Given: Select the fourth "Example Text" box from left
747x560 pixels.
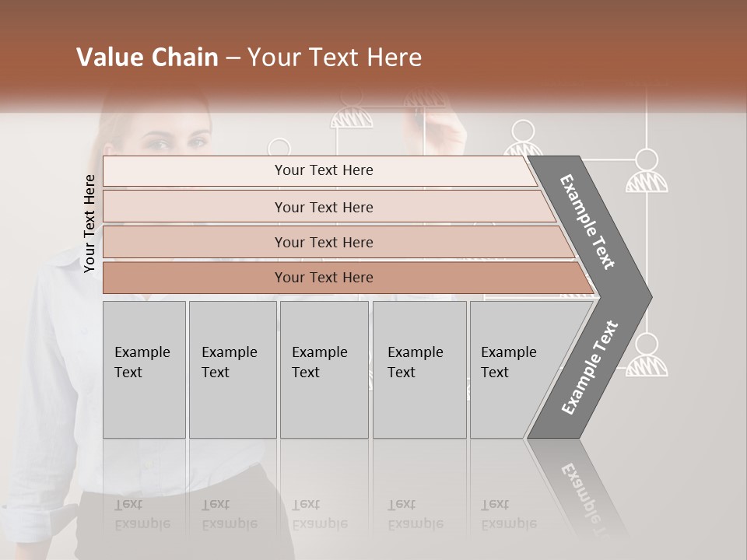Looking at the screenshot, I should tap(419, 369).
